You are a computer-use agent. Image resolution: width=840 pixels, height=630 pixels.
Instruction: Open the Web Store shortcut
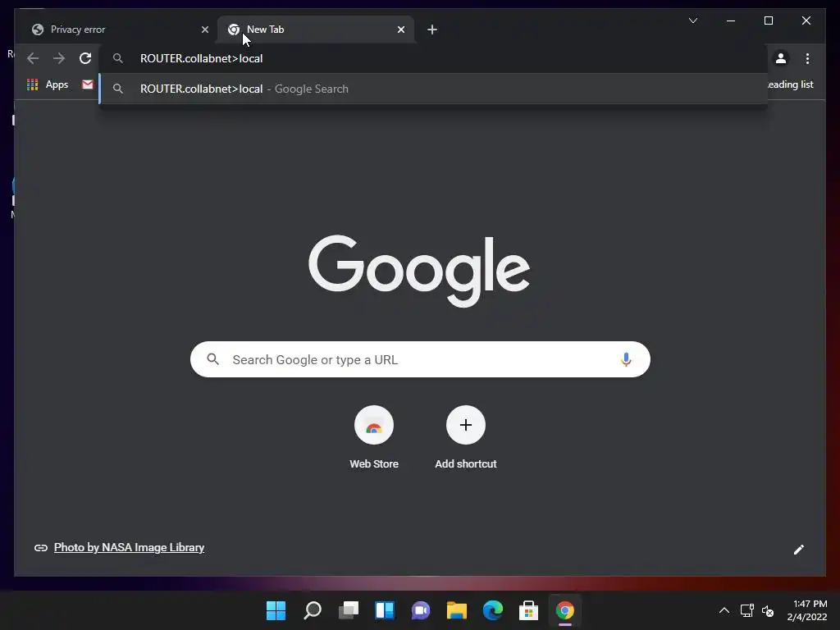[x=374, y=438]
